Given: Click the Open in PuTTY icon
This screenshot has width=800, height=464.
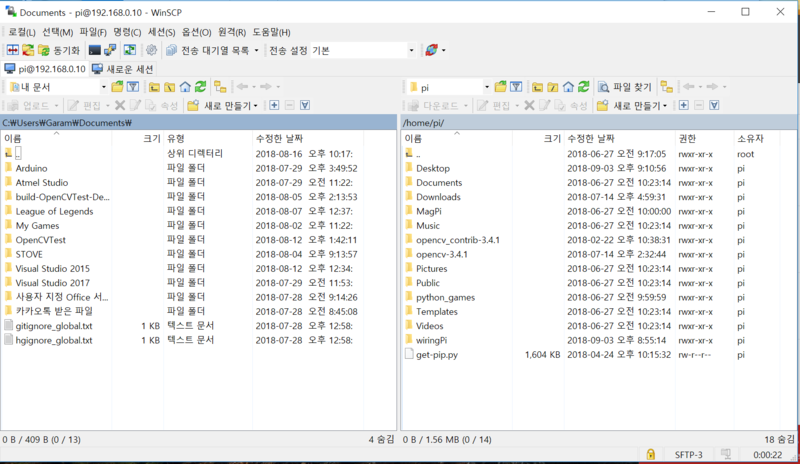Looking at the screenshot, I should coord(112,50).
